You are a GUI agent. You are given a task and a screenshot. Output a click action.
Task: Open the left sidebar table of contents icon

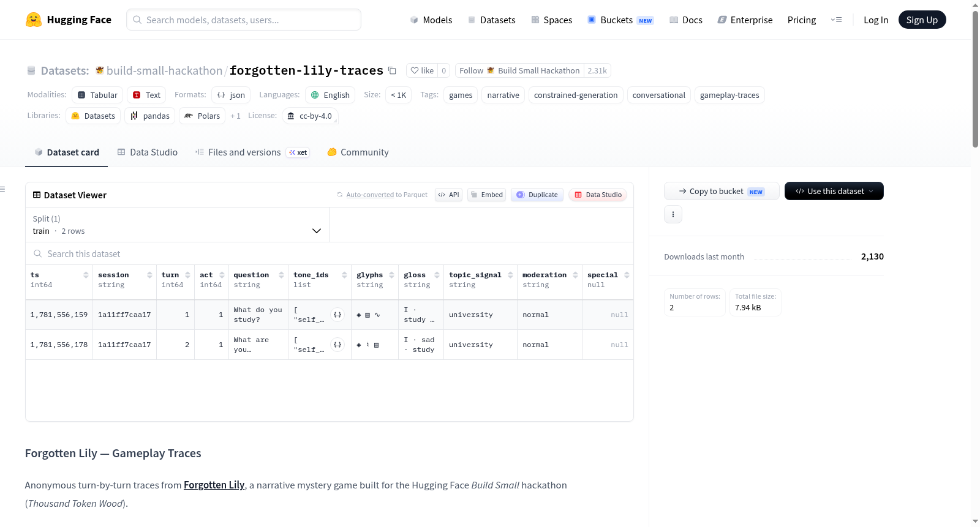[2, 189]
